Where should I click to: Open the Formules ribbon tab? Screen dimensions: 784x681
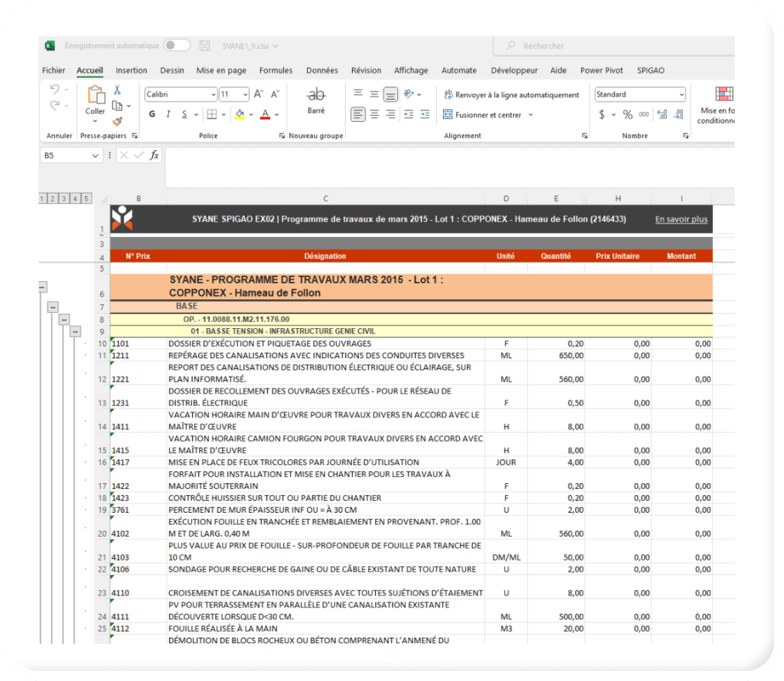coord(275,70)
